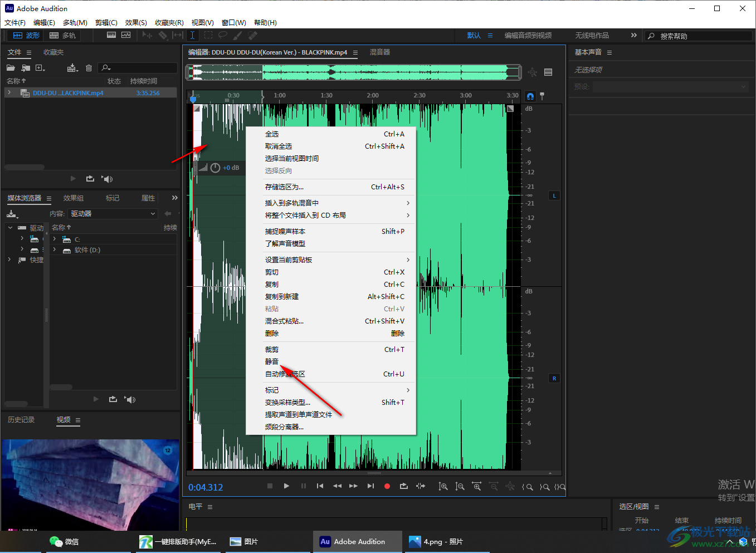Choose 静音 from the context menu
This screenshot has width=756, height=553.
tap(272, 362)
